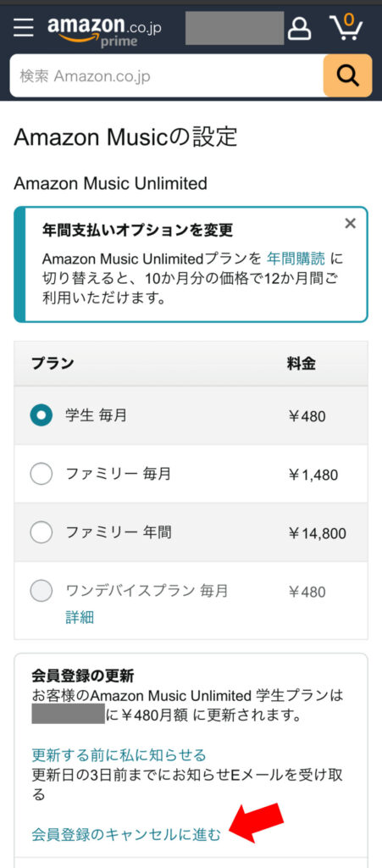The height and width of the screenshot is (868, 382).
Task: Open the 年間購読 link
Action: click(296, 259)
